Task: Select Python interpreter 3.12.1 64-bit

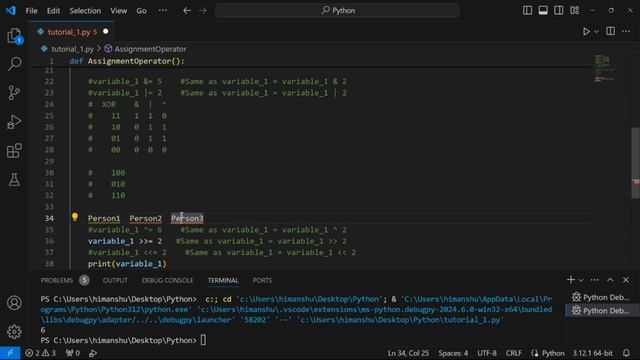Action: pyautogui.click(x=592, y=353)
